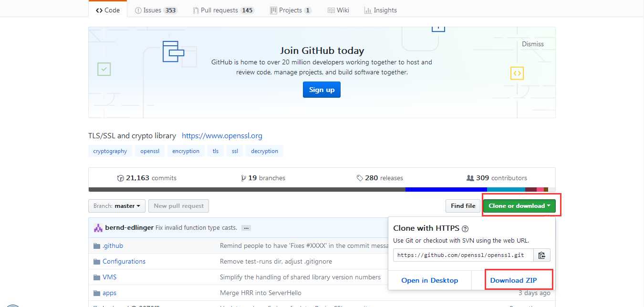Screen dimensions: 644x307
Task: Open the Pull requests tab
Action: click(x=223, y=10)
